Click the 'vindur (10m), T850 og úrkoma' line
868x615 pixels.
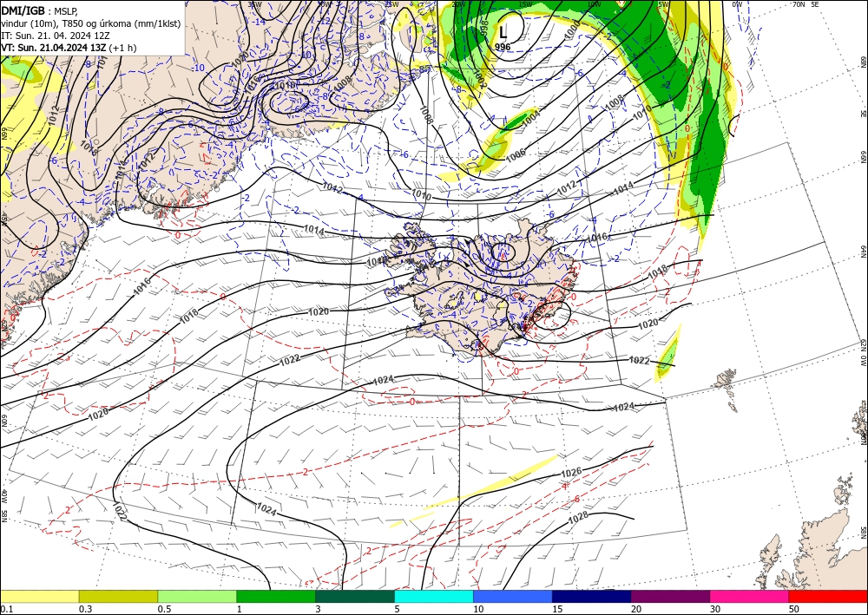91,23
